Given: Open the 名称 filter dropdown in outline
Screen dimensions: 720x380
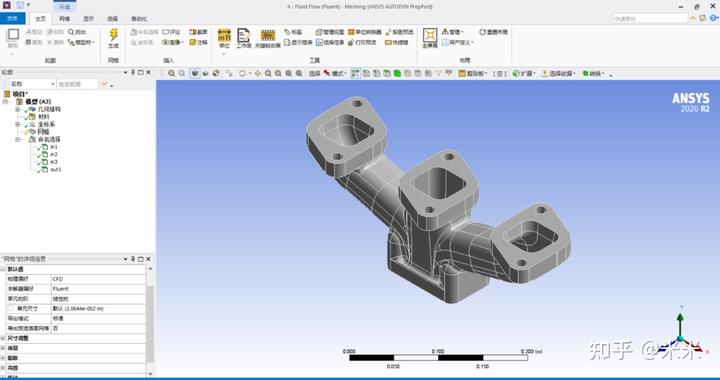Looking at the screenshot, I should pos(33,84).
